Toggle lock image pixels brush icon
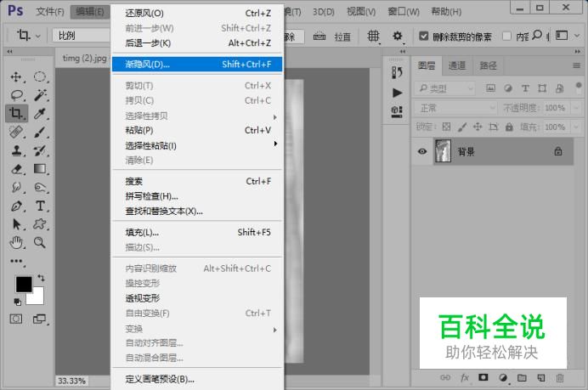 tap(462, 127)
